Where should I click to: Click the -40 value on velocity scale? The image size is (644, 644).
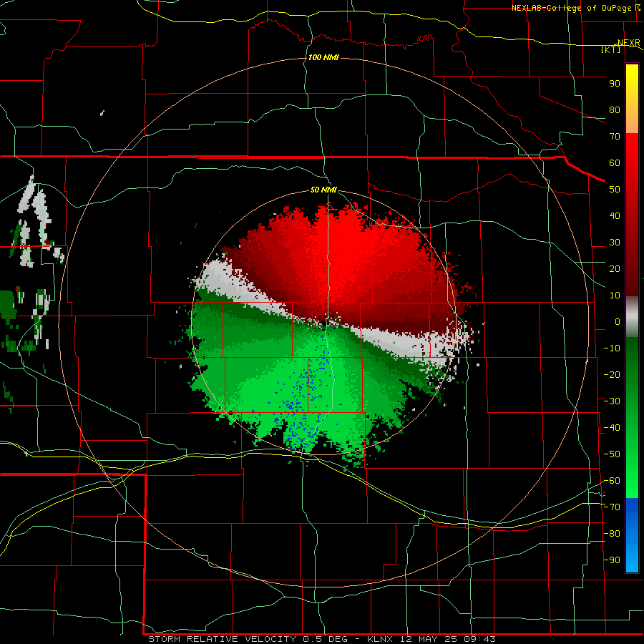[x=612, y=428]
